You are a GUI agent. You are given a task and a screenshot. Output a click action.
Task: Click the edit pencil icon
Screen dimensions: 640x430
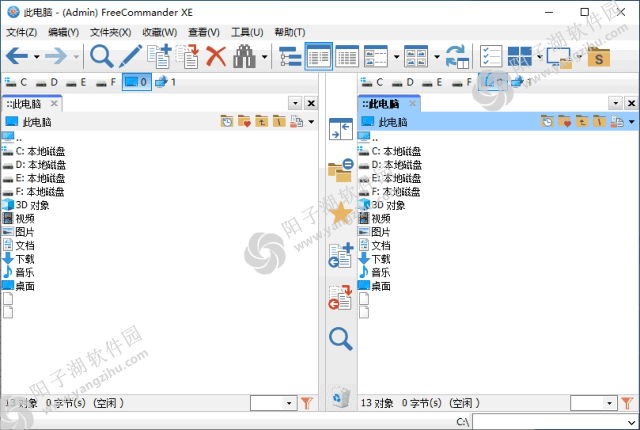[x=131, y=56]
